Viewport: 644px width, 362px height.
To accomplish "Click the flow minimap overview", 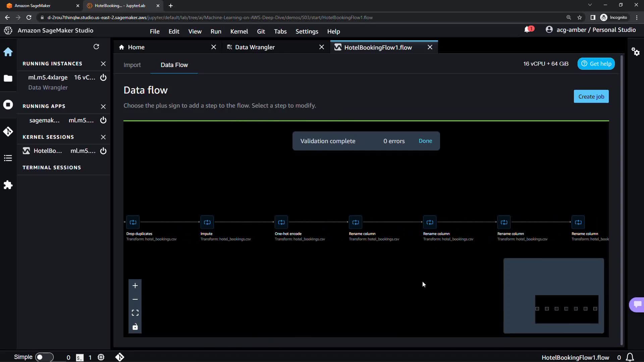I will click(x=553, y=296).
